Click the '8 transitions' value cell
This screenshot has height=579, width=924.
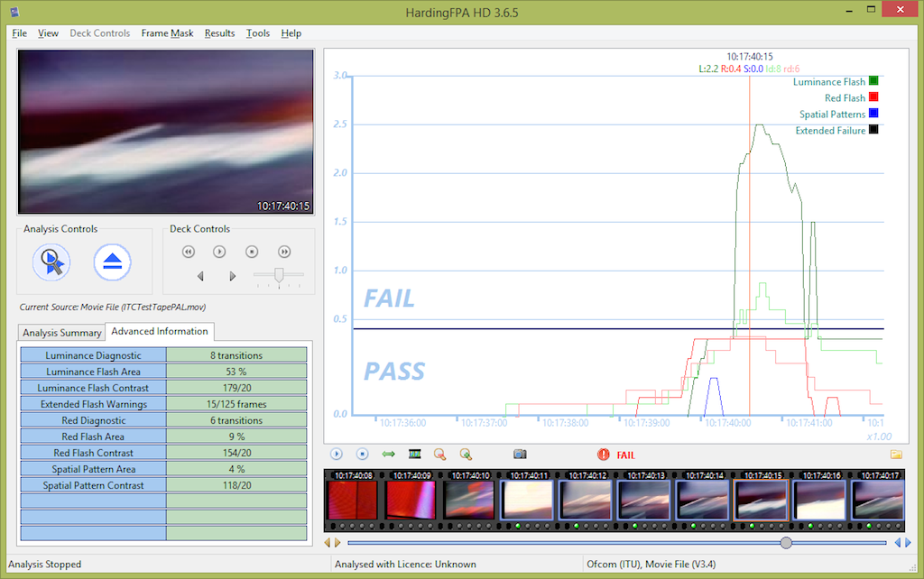236,355
